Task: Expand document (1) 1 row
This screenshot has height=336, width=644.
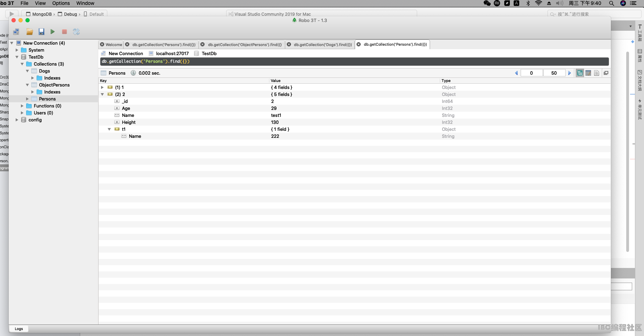Action: click(102, 87)
